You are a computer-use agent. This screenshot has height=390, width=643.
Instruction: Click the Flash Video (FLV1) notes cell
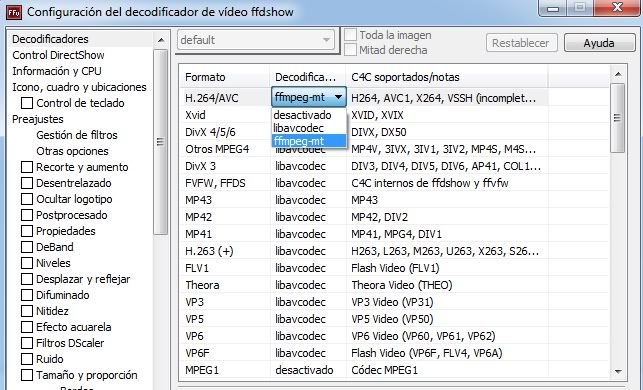coord(395,268)
